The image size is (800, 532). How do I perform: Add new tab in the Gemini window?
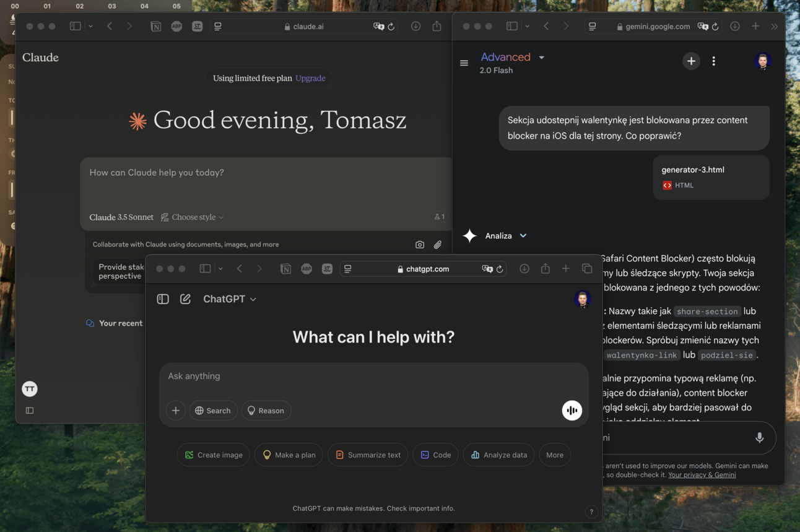(x=755, y=27)
